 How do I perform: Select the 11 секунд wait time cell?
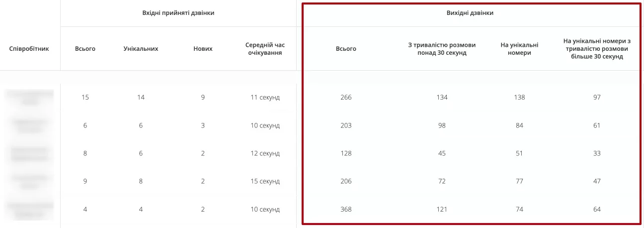coord(265,97)
